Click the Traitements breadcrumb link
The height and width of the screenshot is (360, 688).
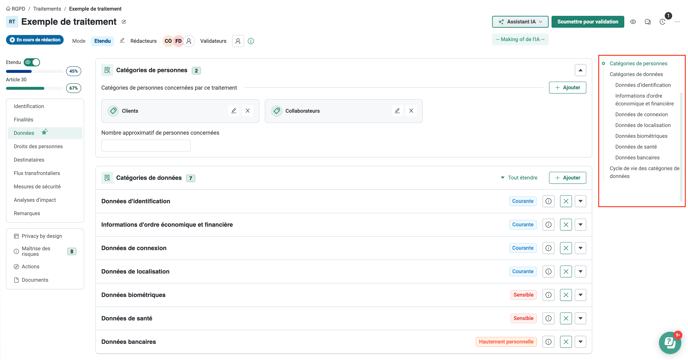(47, 9)
